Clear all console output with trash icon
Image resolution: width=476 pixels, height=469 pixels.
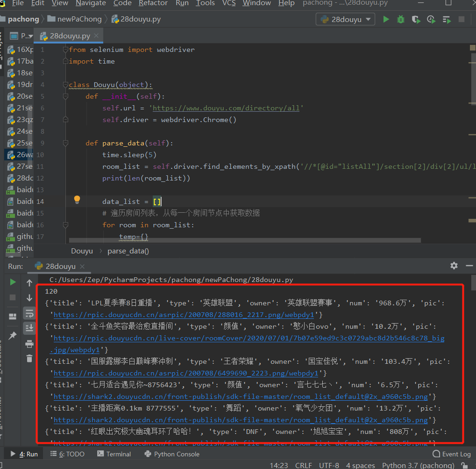point(29,358)
